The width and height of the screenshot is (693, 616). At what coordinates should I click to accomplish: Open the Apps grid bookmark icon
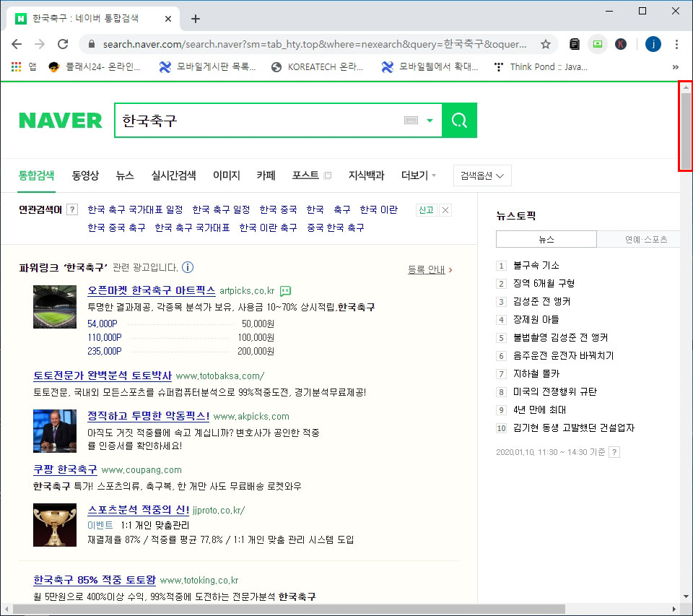tap(17, 66)
